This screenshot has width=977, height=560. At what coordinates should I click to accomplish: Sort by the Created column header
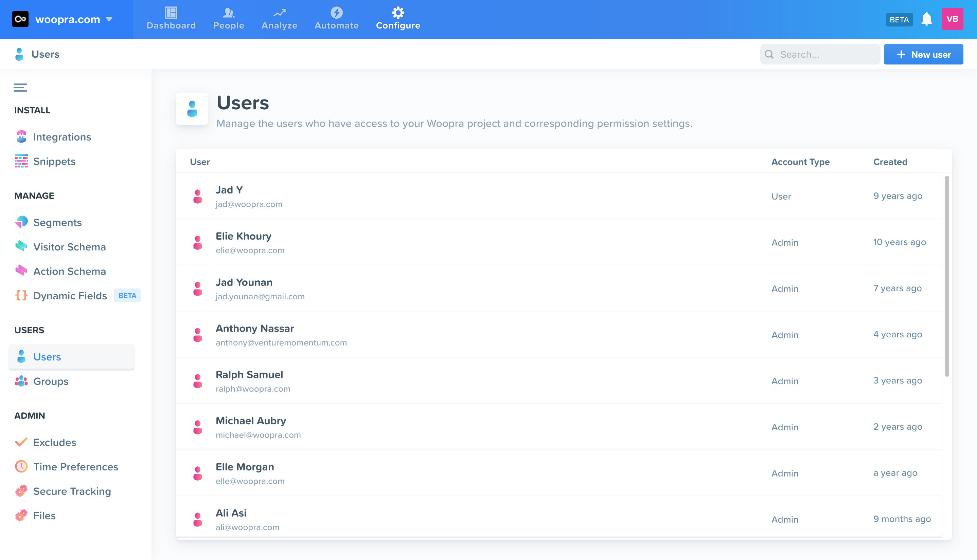(890, 162)
